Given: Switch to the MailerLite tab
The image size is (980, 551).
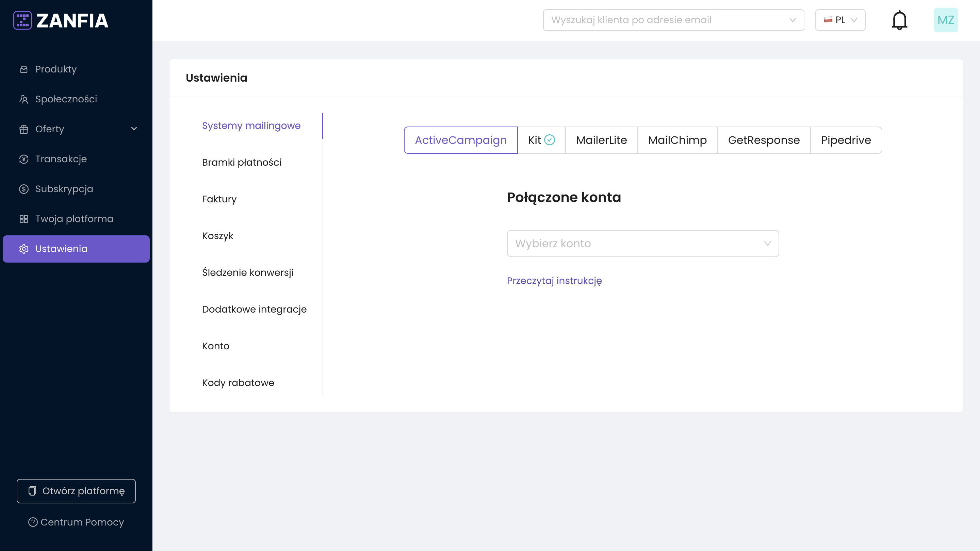Looking at the screenshot, I should (x=601, y=140).
